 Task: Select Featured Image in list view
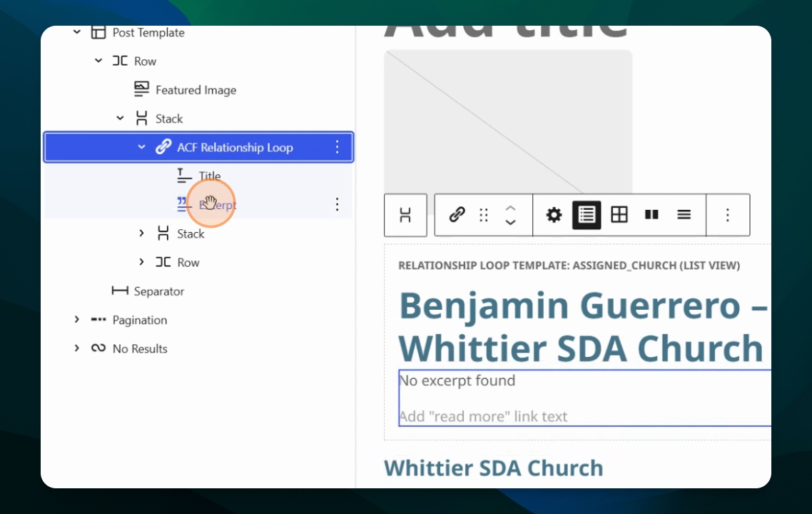[x=196, y=90]
